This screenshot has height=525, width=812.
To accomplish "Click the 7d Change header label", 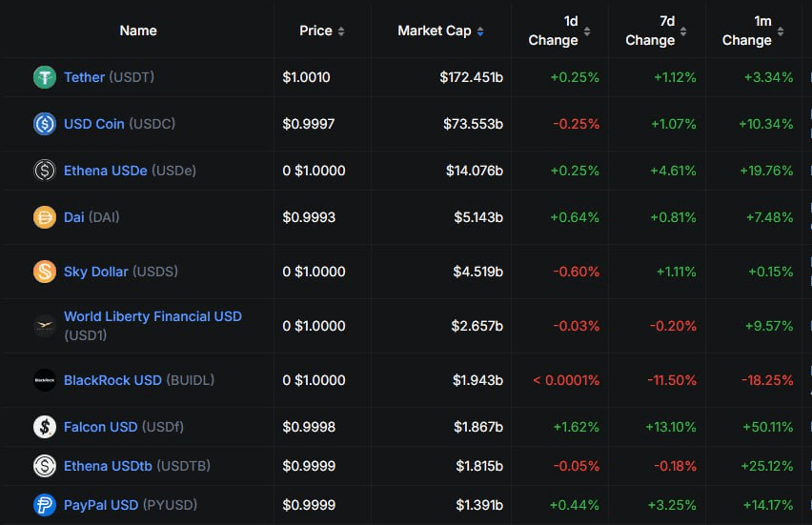I will [x=650, y=30].
